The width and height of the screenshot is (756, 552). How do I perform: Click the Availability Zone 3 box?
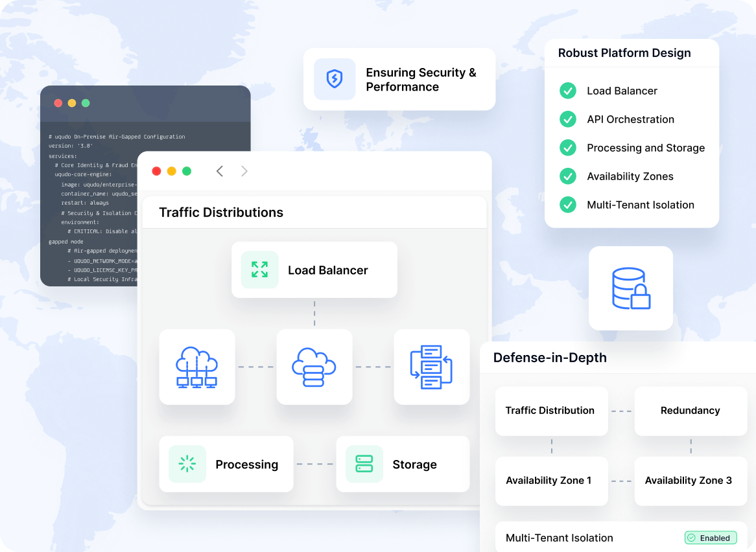[x=690, y=481]
